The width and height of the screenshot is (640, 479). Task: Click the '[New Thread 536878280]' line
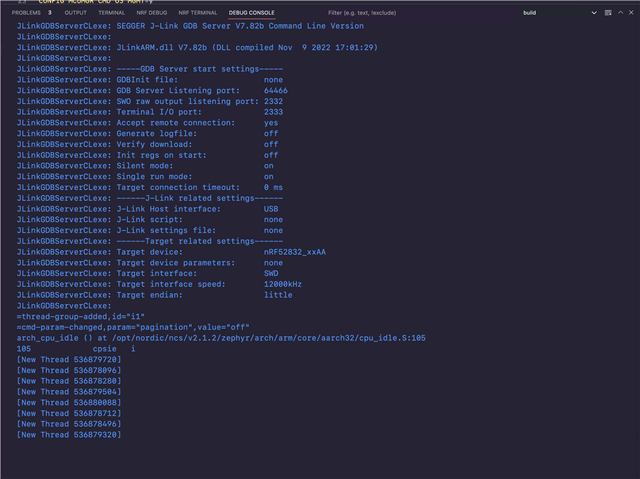[x=69, y=381]
